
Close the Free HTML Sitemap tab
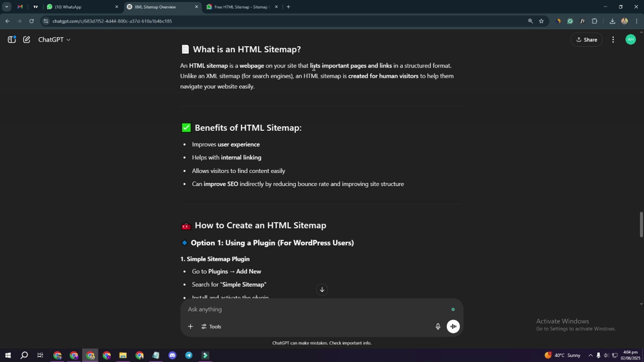pyautogui.click(x=276, y=7)
